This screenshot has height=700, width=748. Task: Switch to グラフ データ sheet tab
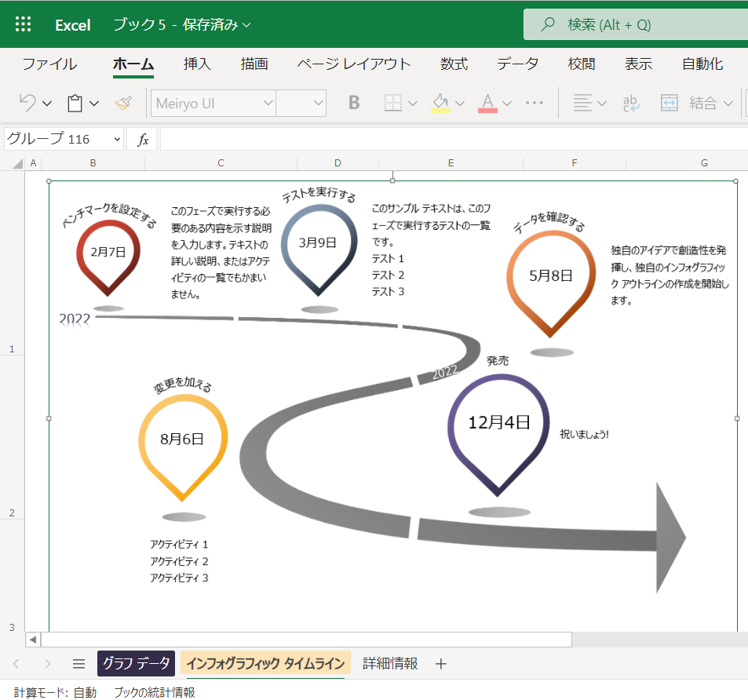[x=136, y=663]
